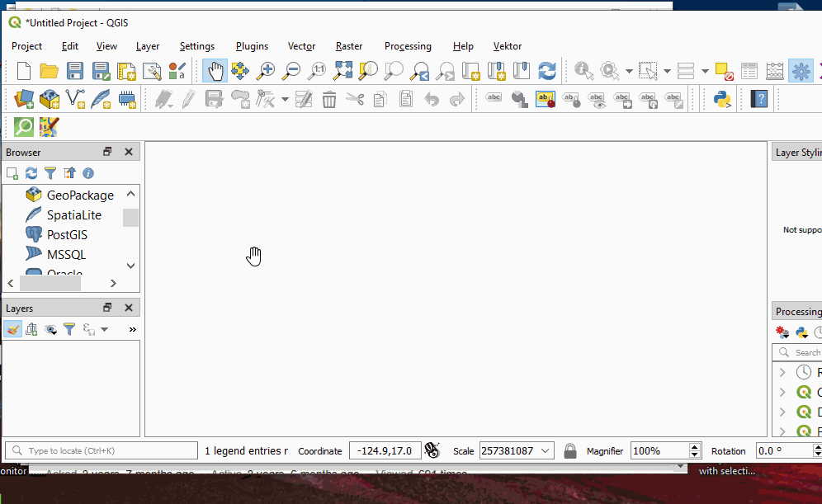Click the Browser vertical scrollbar thumb
822x504 pixels.
[x=130, y=218]
